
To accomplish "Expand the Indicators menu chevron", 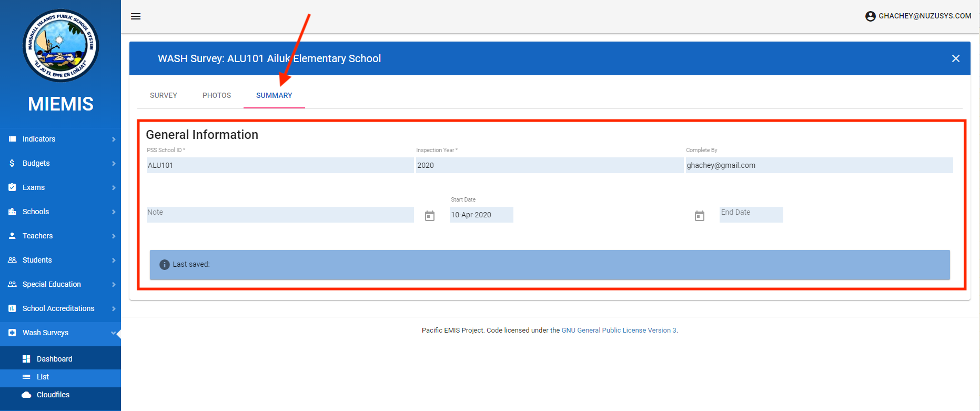I will (114, 139).
